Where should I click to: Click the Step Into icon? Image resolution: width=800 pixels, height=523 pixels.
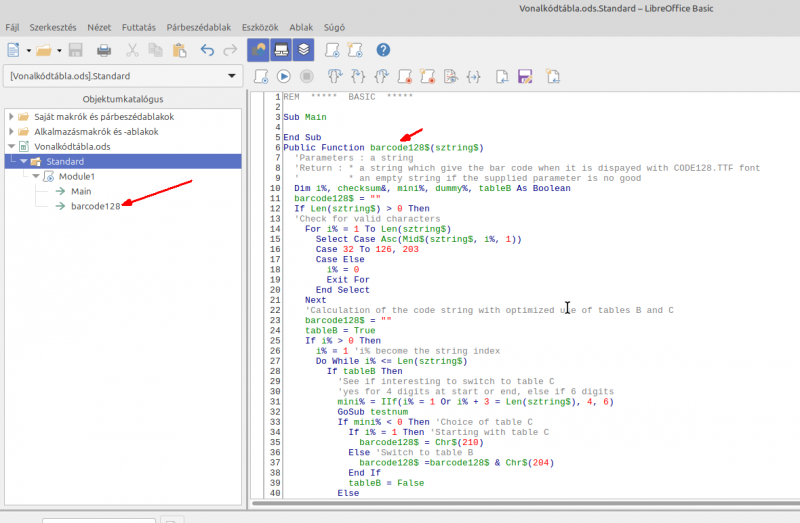tap(358, 77)
